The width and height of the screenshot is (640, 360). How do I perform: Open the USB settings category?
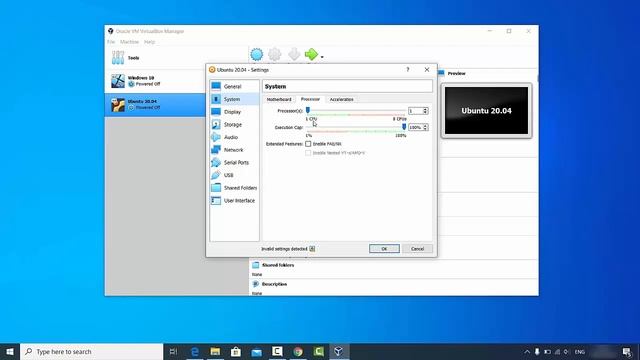(234, 175)
